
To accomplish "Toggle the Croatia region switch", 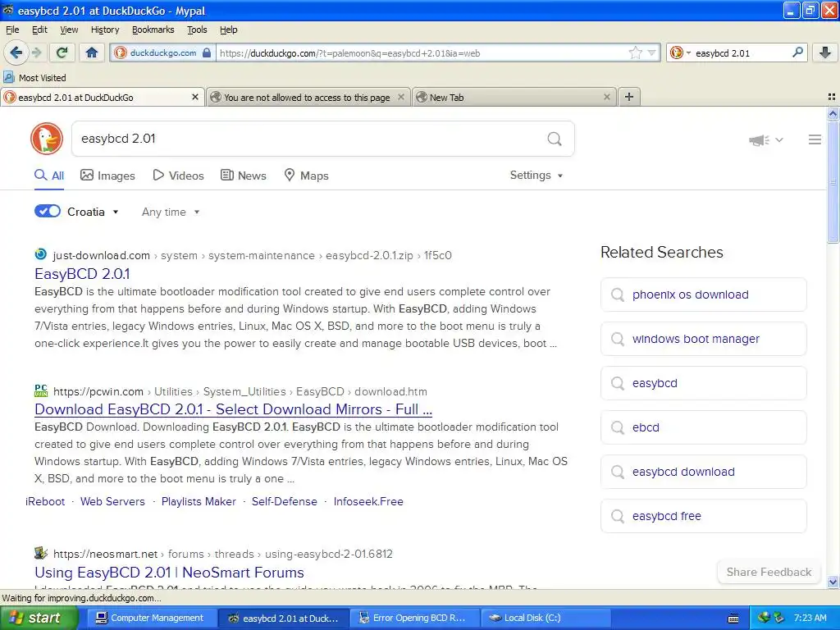I will [x=48, y=211].
